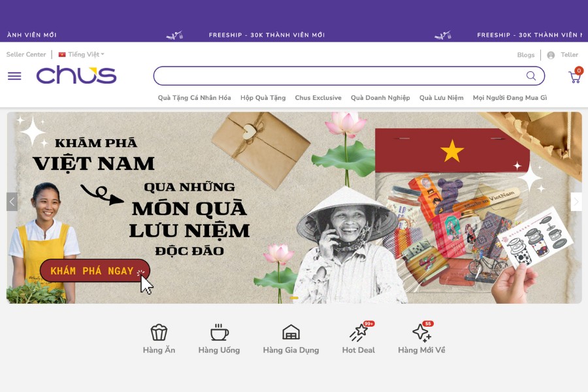Open the Blogs link
The width and height of the screenshot is (588, 392).
526,55
